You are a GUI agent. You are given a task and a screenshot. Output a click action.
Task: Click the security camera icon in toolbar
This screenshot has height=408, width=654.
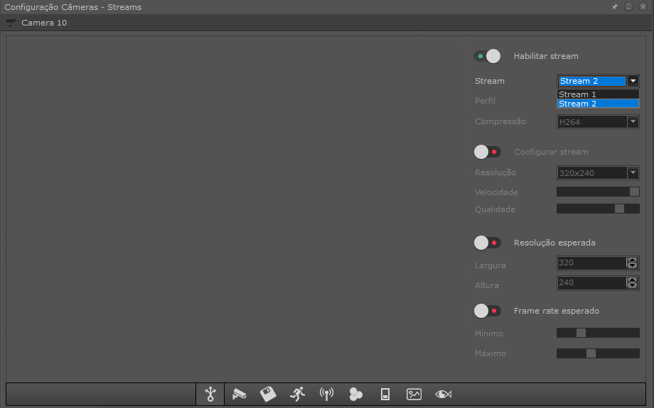(239, 394)
